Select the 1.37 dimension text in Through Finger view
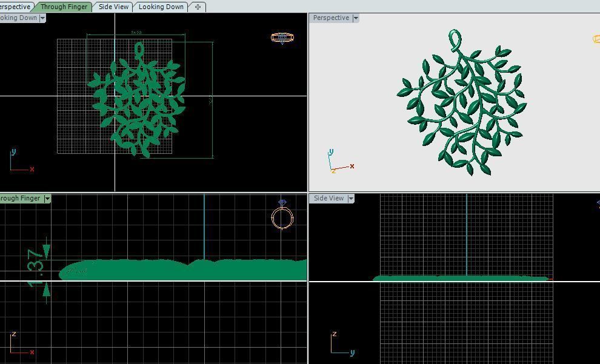This screenshot has height=364, width=600. click(36, 268)
